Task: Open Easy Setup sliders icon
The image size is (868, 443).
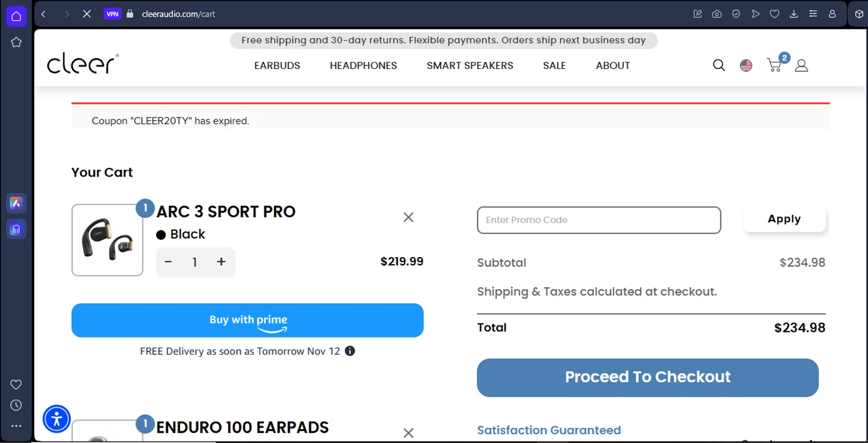Action: point(813,14)
